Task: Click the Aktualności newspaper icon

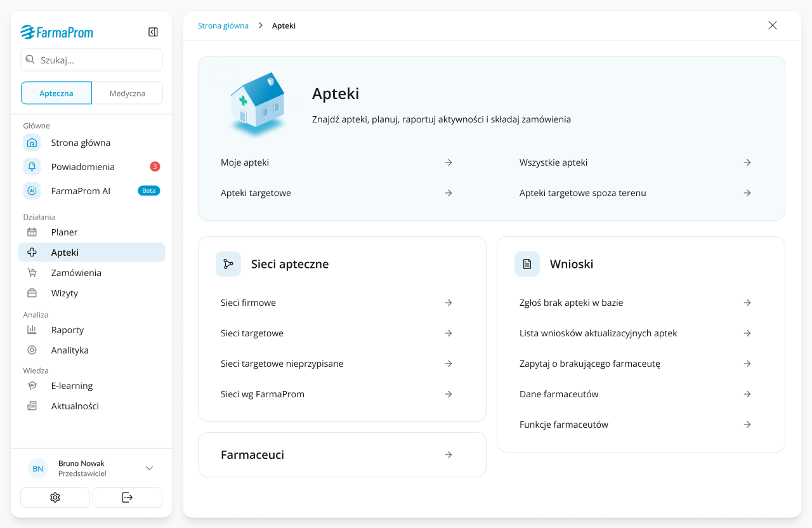Action: point(32,406)
